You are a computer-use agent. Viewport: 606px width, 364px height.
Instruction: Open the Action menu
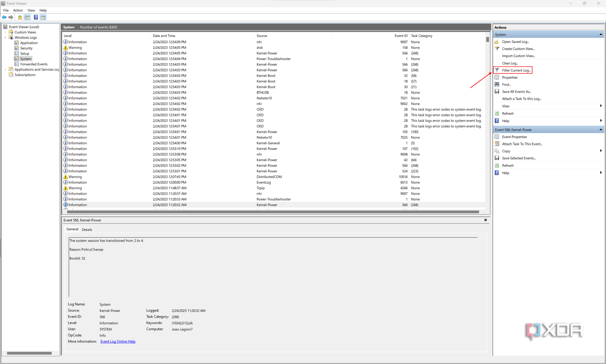point(18,10)
